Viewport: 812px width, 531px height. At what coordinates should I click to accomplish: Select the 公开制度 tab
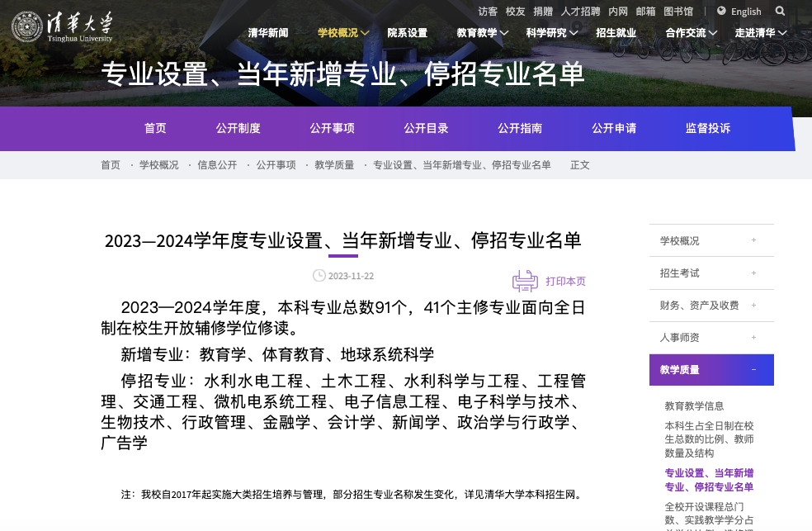[x=238, y=128]
